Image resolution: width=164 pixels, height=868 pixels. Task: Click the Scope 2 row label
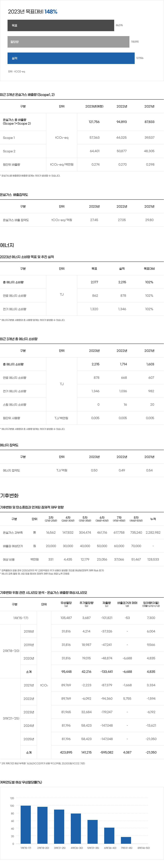coord(9,151)
